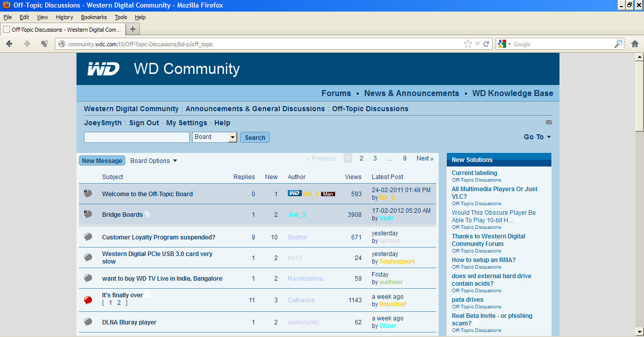Open the View menu
Viewport: 644px width, 337px height.
pos(42,17)
